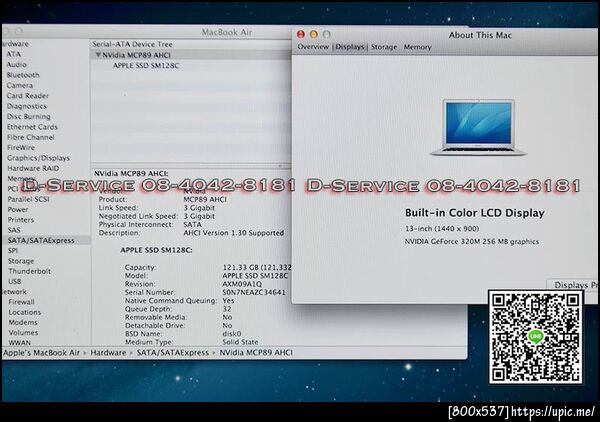This screenshot has width=600, height=422.
Task: Click the 'AHCI Version 1.30 Supported' description
Action: pyautogui.click(x=233, y=233)
